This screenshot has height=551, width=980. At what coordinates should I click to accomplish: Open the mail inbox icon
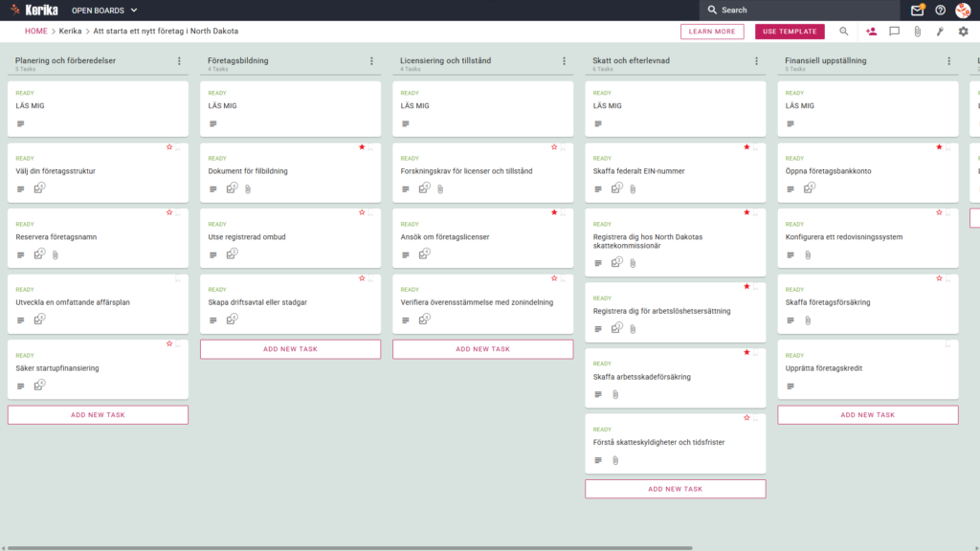pyautogui.click(x=917, y=10)
